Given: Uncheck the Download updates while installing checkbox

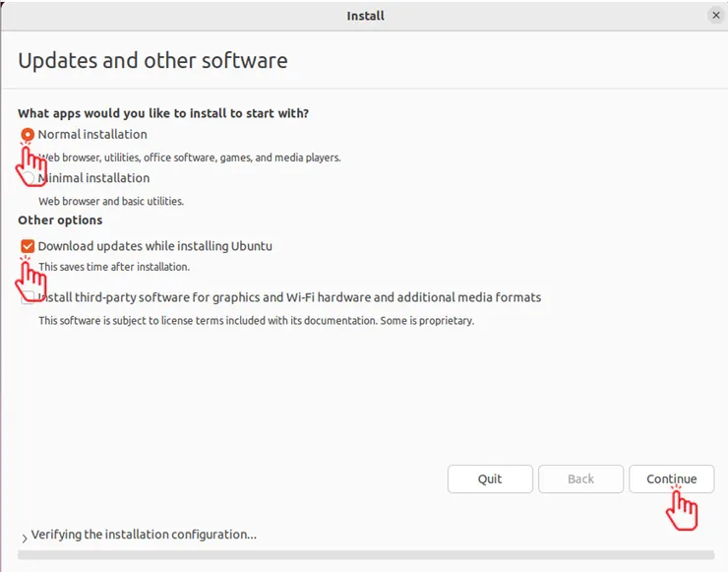Looking at the screenshot, I should pyautogui.click(x=28, y=246).
